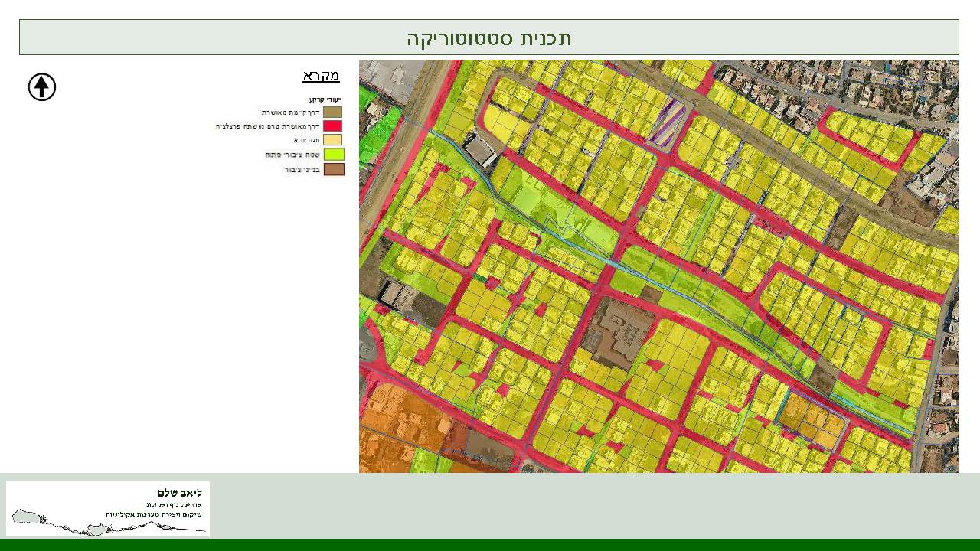
Task: Select the red unparcelled road swatch
Action: (x=333, y=126)
